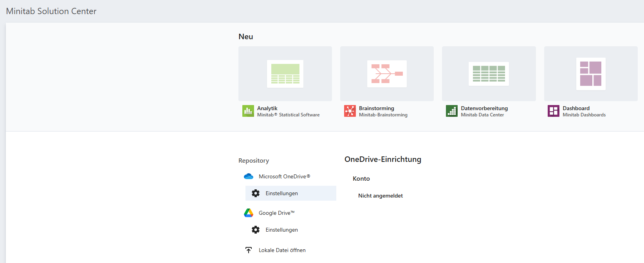
Task: Select Microsoft OneDrive® repository
Action: click(284, 176)
